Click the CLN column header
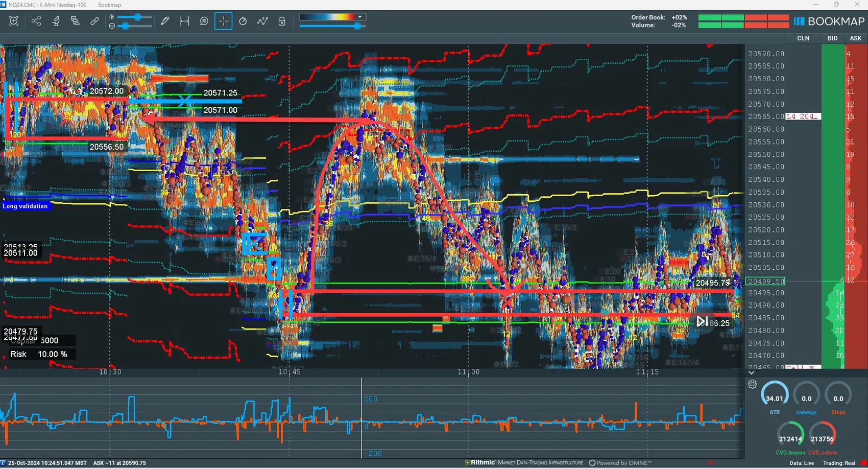 [803, 38]
